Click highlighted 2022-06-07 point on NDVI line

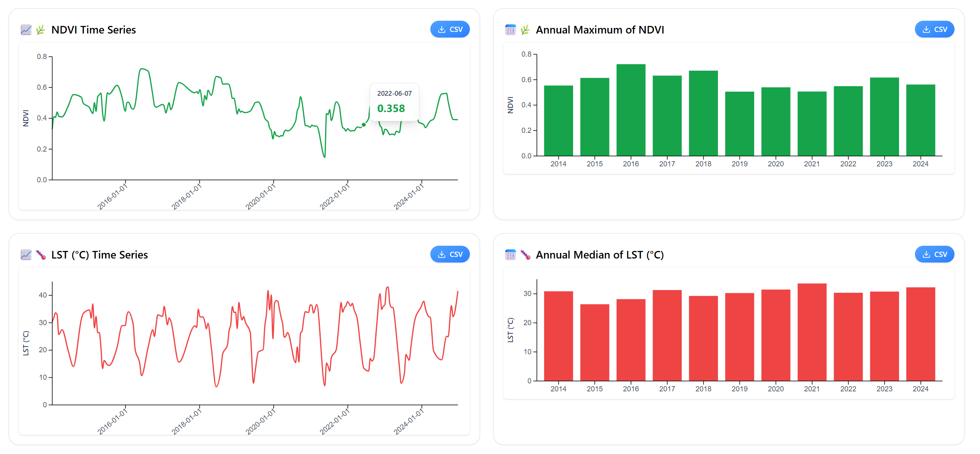pos(364,125)
